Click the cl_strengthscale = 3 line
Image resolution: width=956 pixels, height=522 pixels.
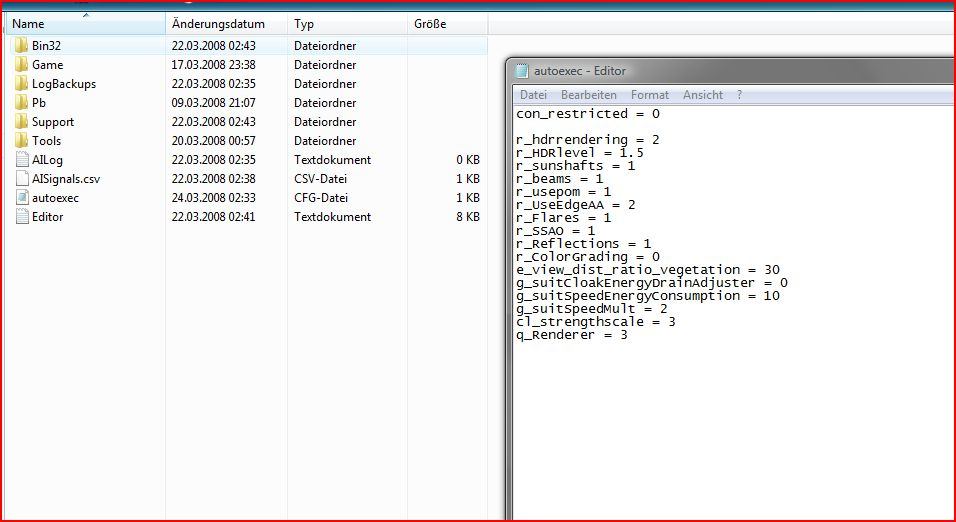click(x=596, y=321)
